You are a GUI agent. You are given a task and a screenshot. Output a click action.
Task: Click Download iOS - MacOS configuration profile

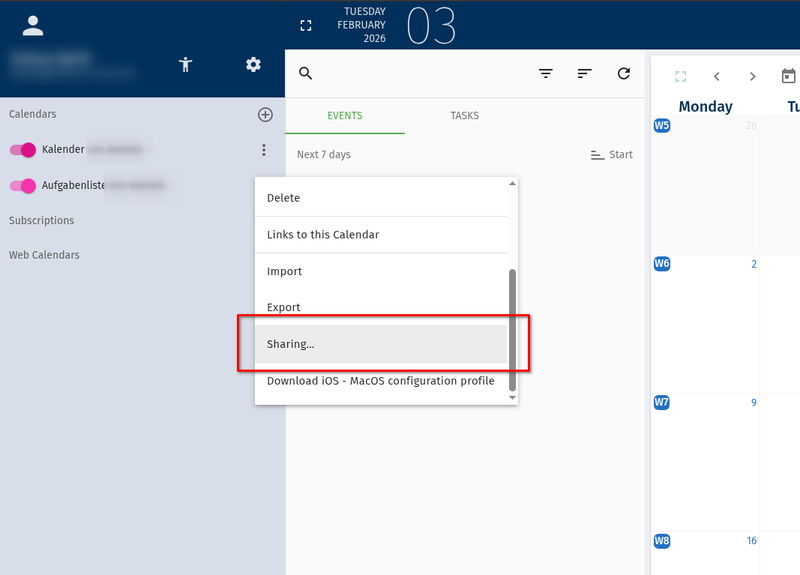point(380,380)
